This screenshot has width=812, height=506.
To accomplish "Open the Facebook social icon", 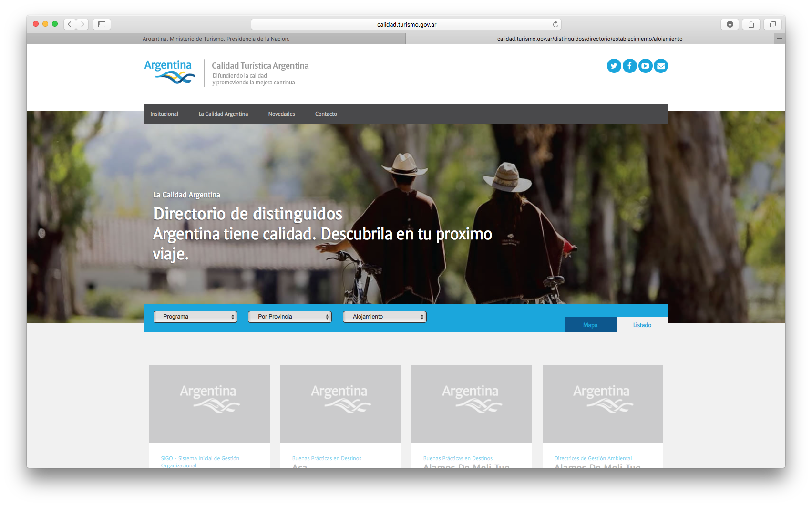I will pyautogui.click(x=629, y=66).
